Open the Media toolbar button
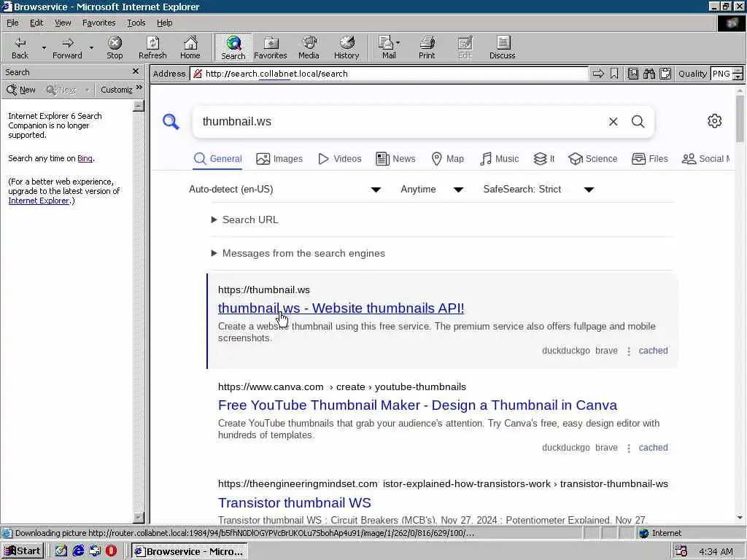This screenshot has width=747, height=560. (309, 47)
